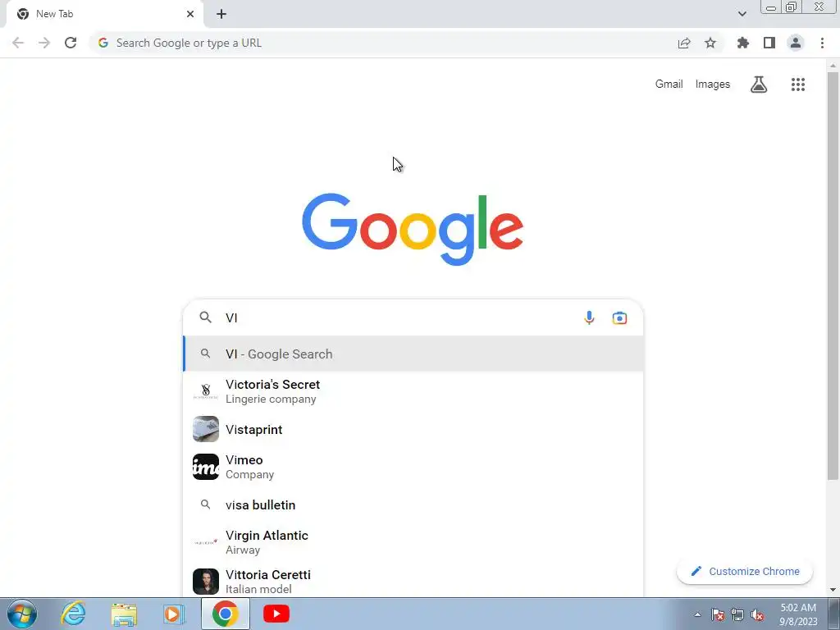Click the scrollbar down arrow
840x630 pixels.
[833, 590]
